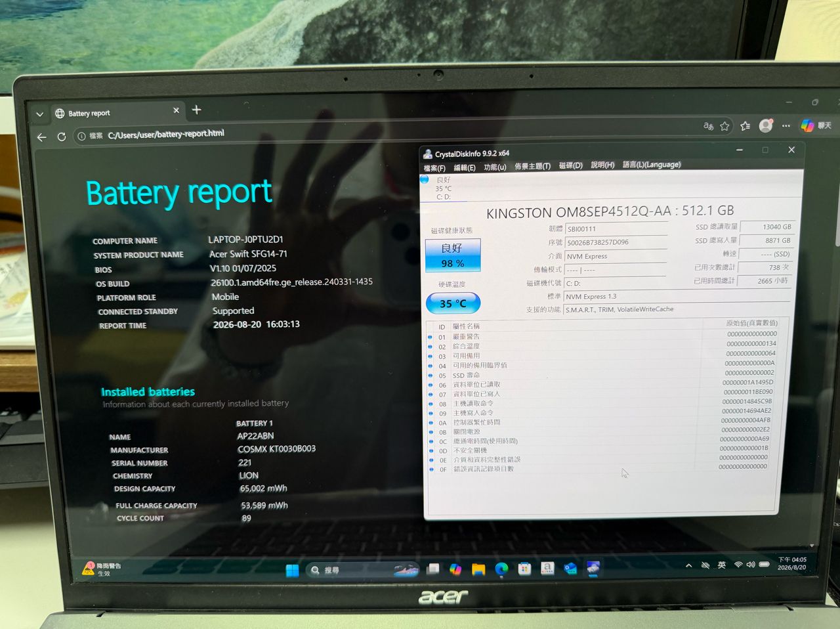Click the 35 °C temperature button

(x=453, y=303)
